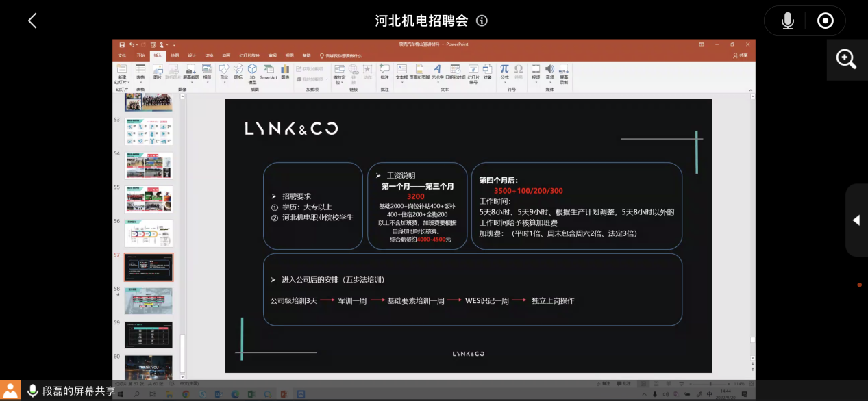The height and width of the screenshot is (401, 868).
Task: Toggle the screen record circle button
Action: [x=826, y=21]
